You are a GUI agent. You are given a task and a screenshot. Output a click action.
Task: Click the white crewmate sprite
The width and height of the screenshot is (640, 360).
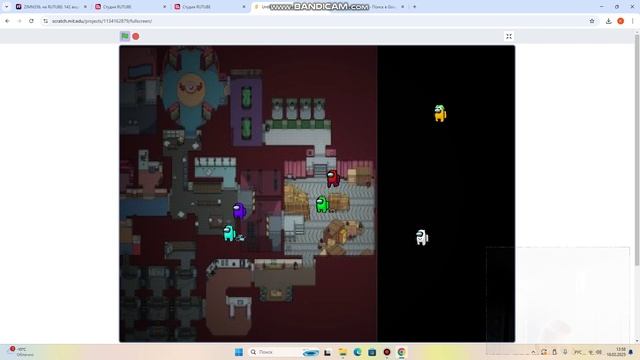pos(422,237)
